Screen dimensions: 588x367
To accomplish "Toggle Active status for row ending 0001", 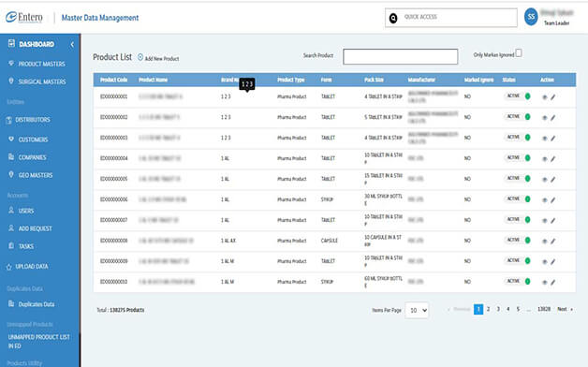I will (518, 96).
